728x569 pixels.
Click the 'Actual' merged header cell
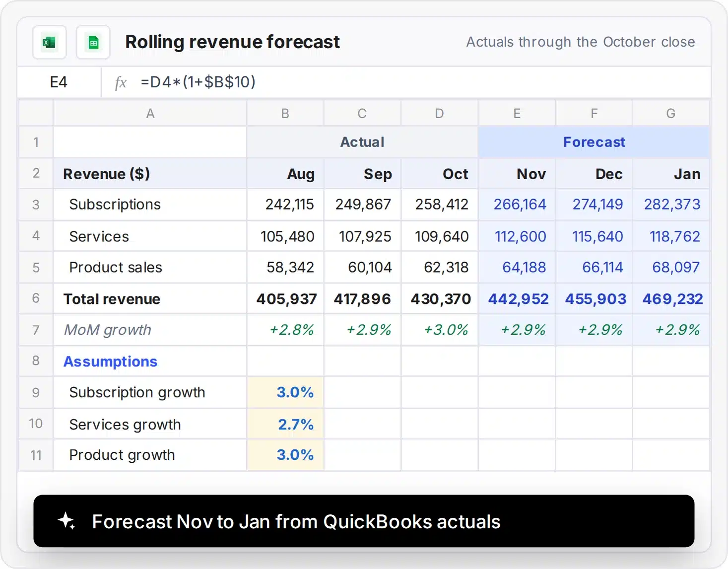[362, 142]
